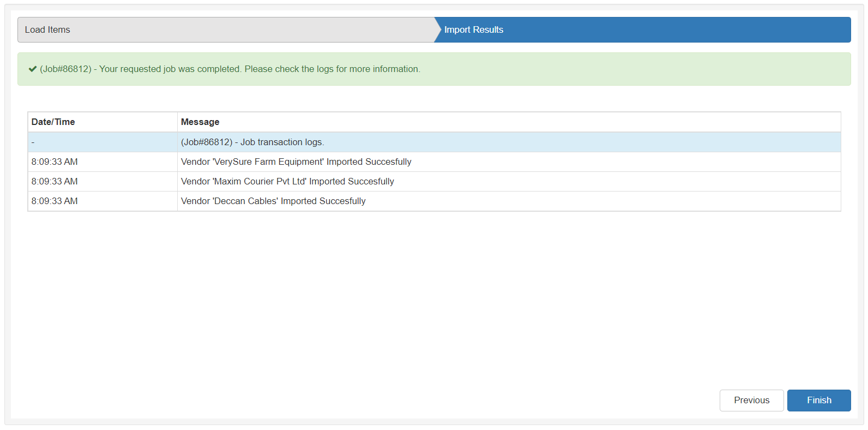Select the Deccan Cables import message
The width and height of the screenshot is (868, 430).
tap(273, 201)
